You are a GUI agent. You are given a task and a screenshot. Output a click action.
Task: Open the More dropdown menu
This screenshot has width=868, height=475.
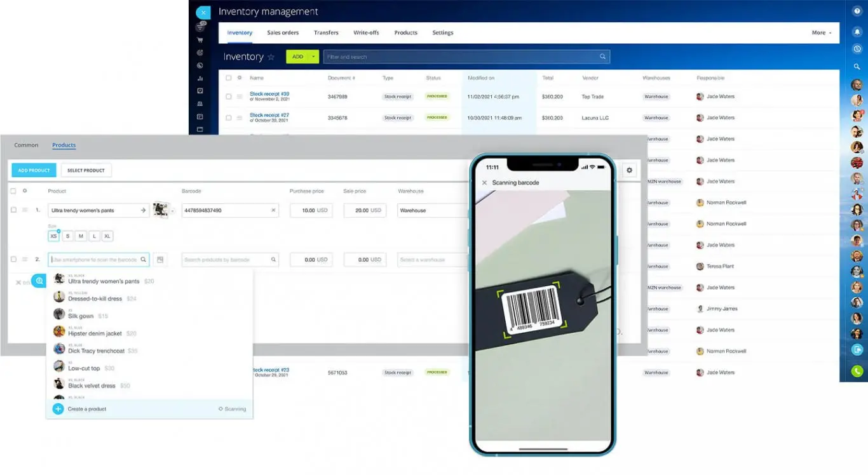pos(821,33)
